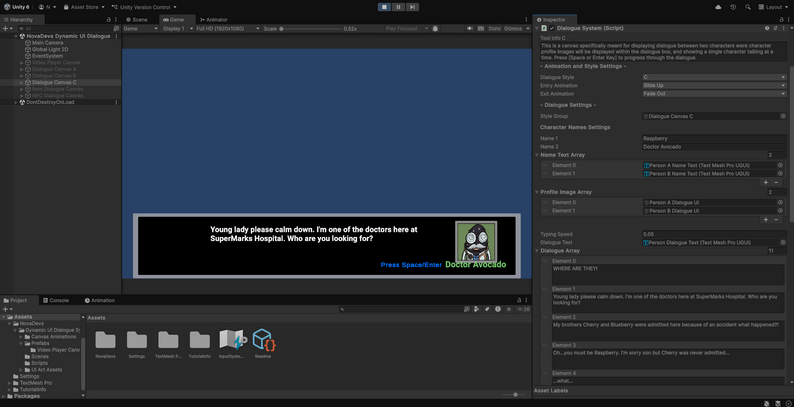Click Project search by label tag icon

point(487,309)
